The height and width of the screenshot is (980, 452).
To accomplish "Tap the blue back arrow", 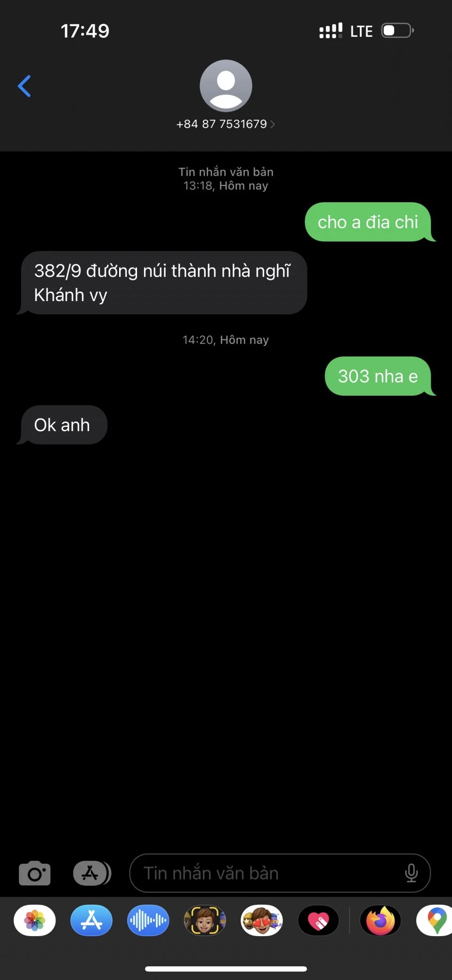I will point(24,86).
